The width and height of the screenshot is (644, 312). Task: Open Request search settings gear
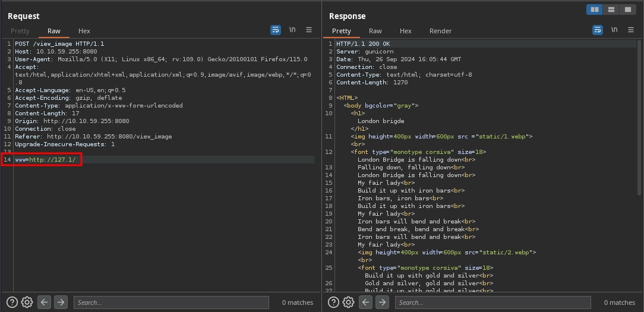point(27,302)
